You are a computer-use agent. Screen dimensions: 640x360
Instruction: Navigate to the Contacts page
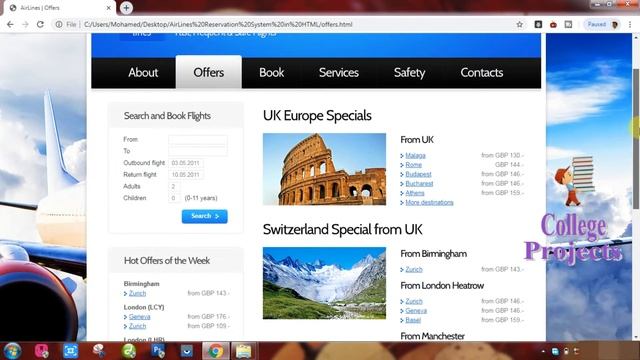coord(482,73)
